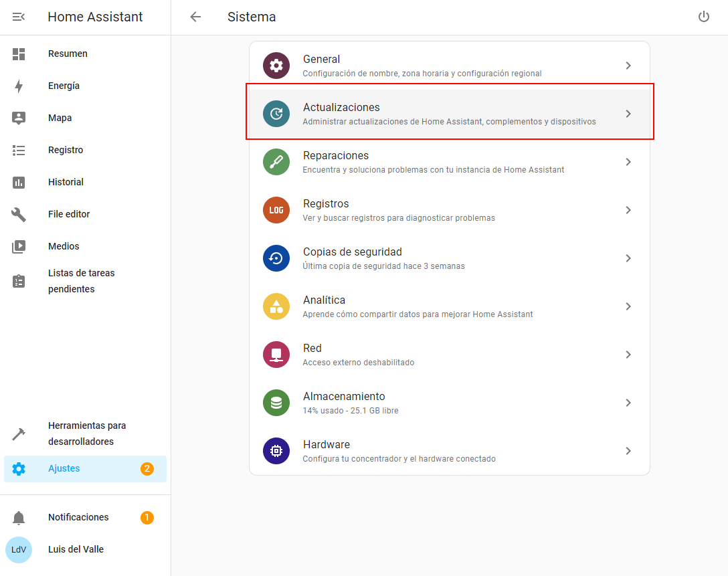Image resolution: width=728 pixels, height=576 pixels.
Task: Select Historial in the sidebar
Action: coord(66,182)
